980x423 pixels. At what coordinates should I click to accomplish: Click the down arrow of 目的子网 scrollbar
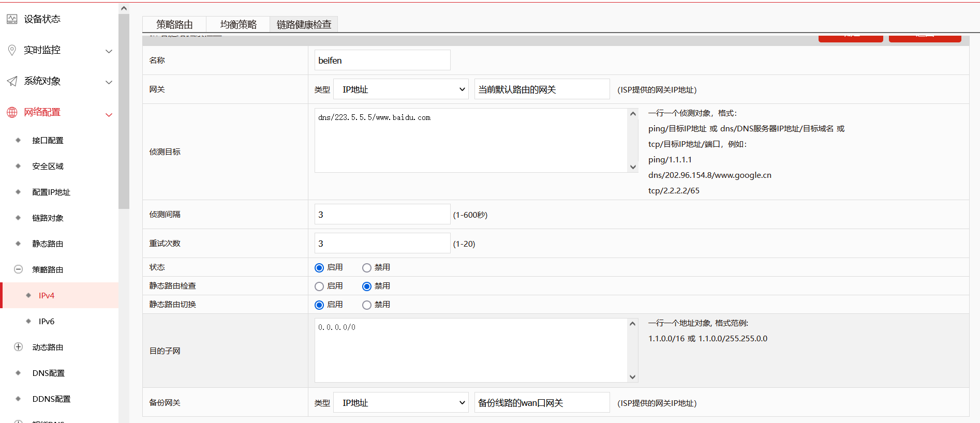coord(633,376)
